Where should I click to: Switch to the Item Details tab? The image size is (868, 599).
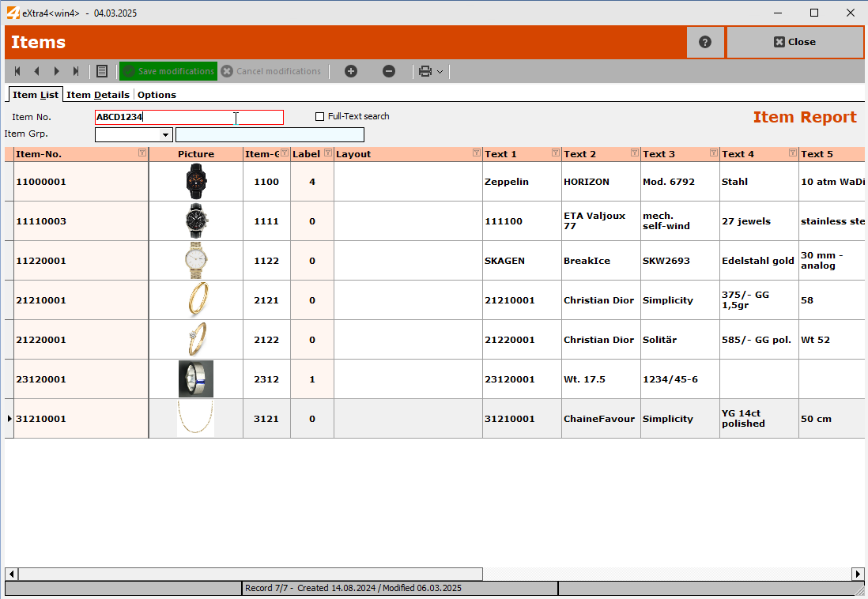[98, 95]
